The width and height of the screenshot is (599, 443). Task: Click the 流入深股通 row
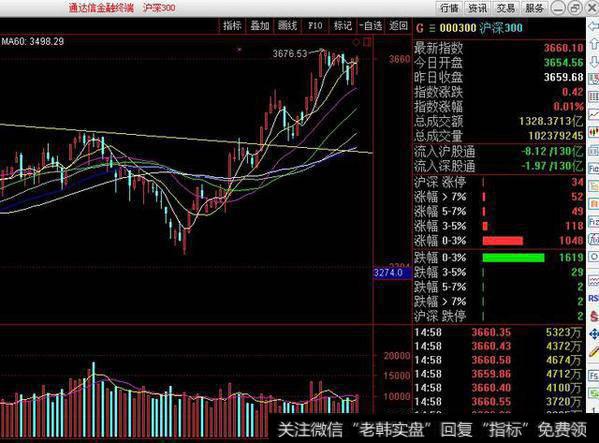499,166
